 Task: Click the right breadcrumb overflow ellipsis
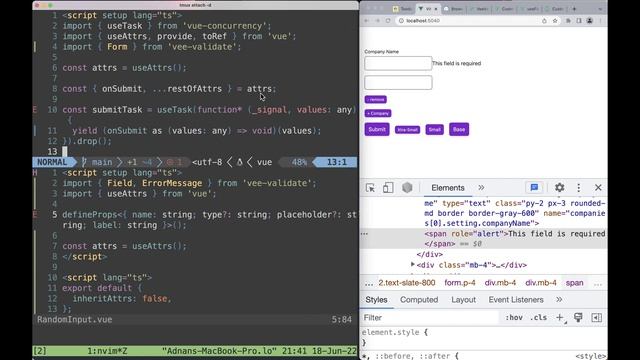(598, 283)
